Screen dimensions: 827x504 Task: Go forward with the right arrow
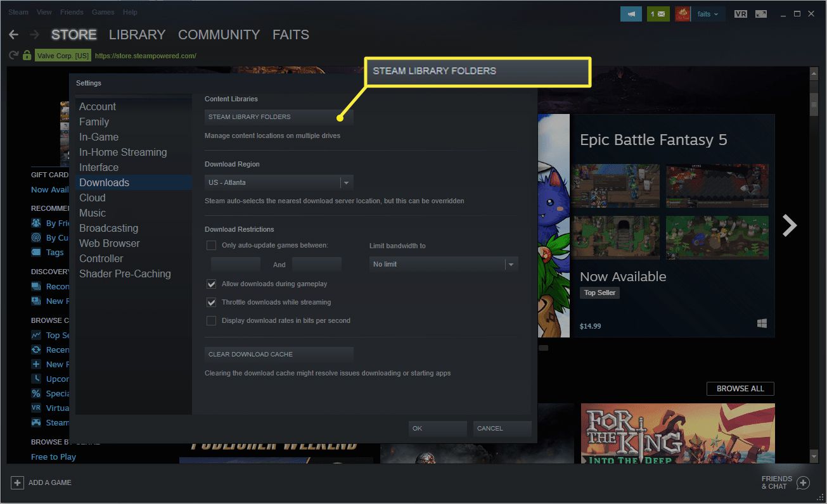click(x=34, y=35)
